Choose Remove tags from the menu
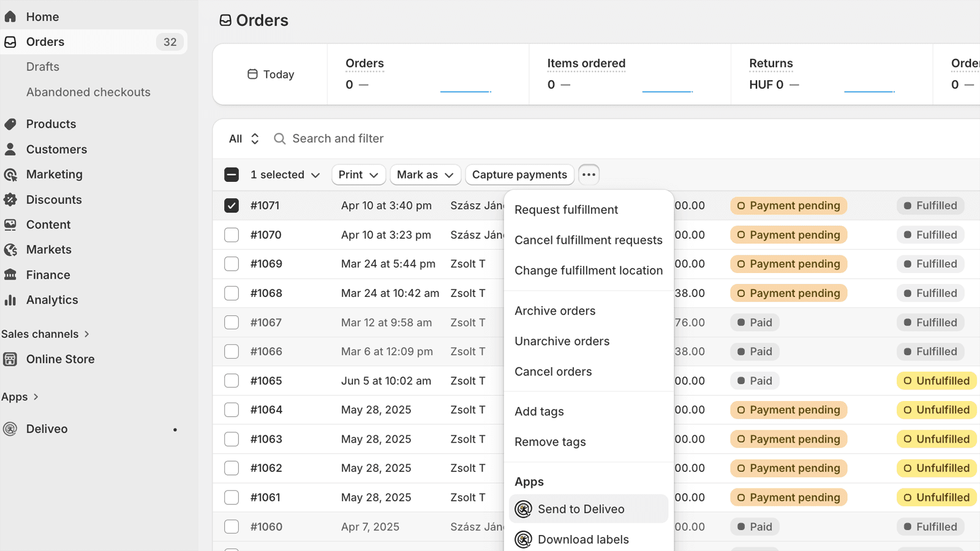980x551 pixels. 589,442
